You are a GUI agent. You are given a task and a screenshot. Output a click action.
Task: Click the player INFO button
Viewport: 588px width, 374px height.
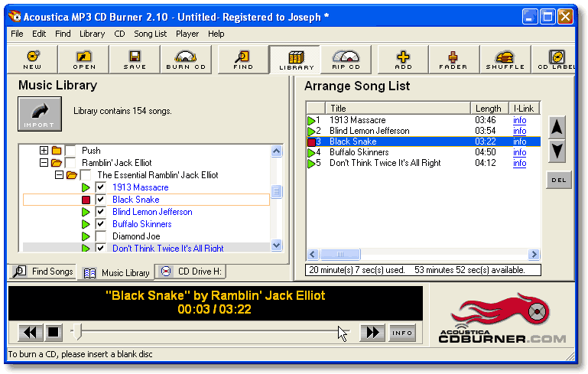coord(402,333)
